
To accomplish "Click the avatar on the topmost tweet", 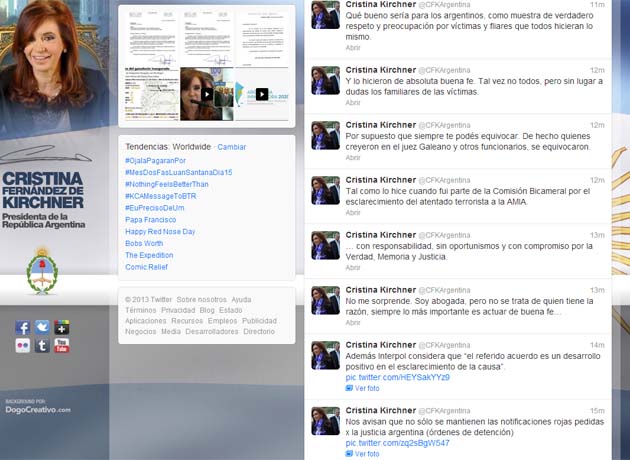I will [x=324, y=16].
